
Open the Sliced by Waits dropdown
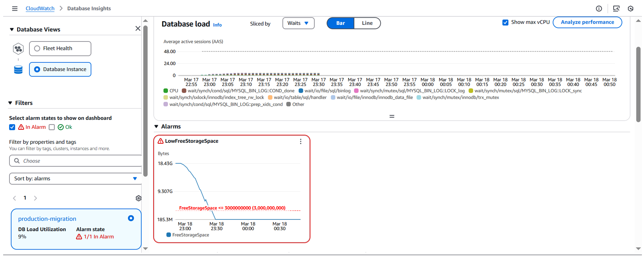[298, 23]
